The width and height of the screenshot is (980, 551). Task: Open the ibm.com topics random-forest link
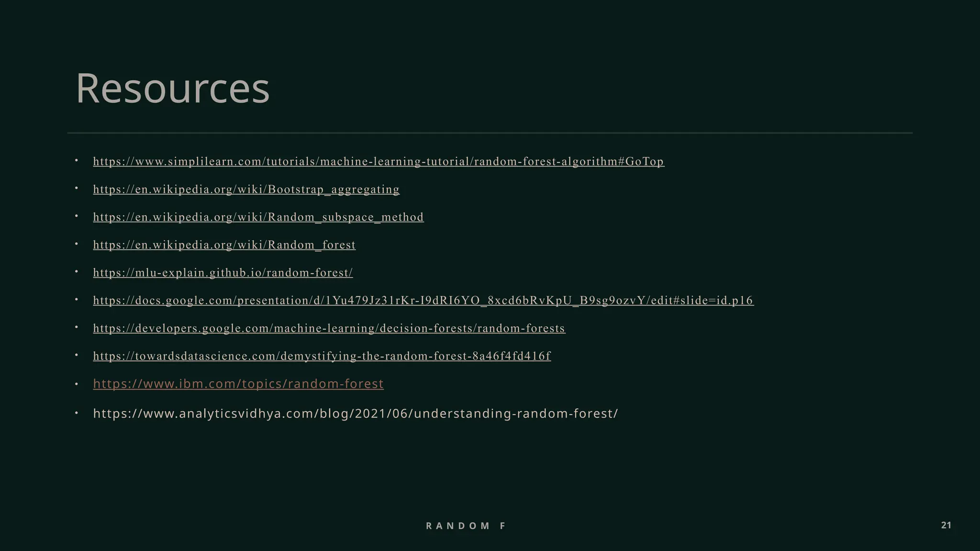(238, 384)
